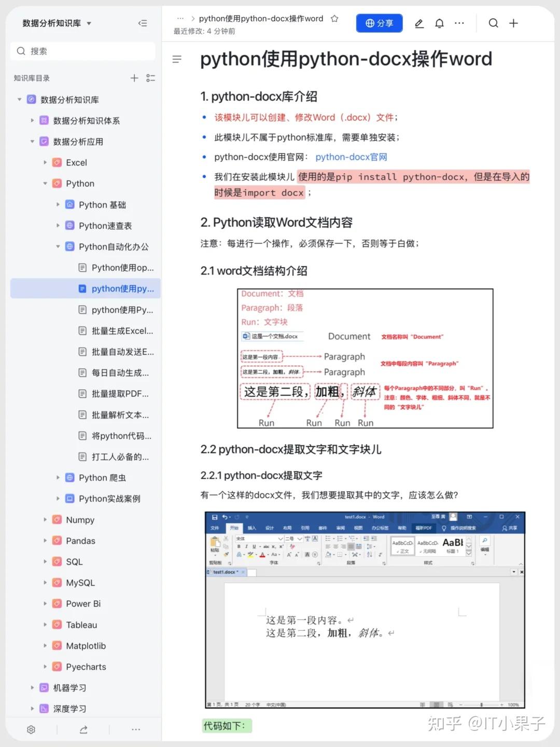
Task: Create new doc with plus beside 知识库目录
Action: pos(134,78)
